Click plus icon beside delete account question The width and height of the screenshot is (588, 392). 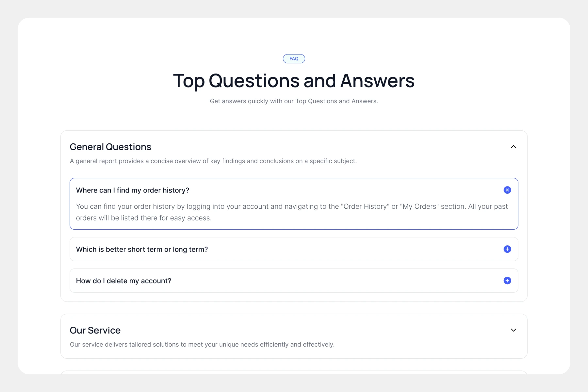click(x=507, y=281)
